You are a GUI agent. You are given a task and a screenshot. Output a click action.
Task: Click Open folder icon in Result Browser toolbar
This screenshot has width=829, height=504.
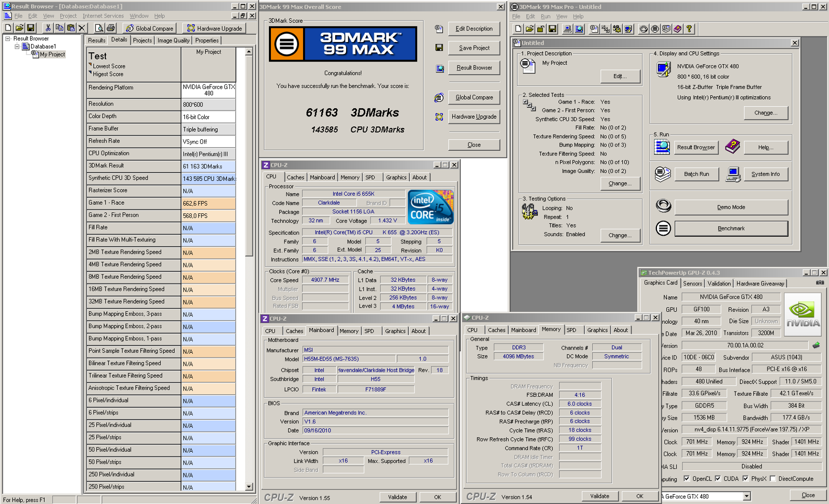click(x=19, y=28)
